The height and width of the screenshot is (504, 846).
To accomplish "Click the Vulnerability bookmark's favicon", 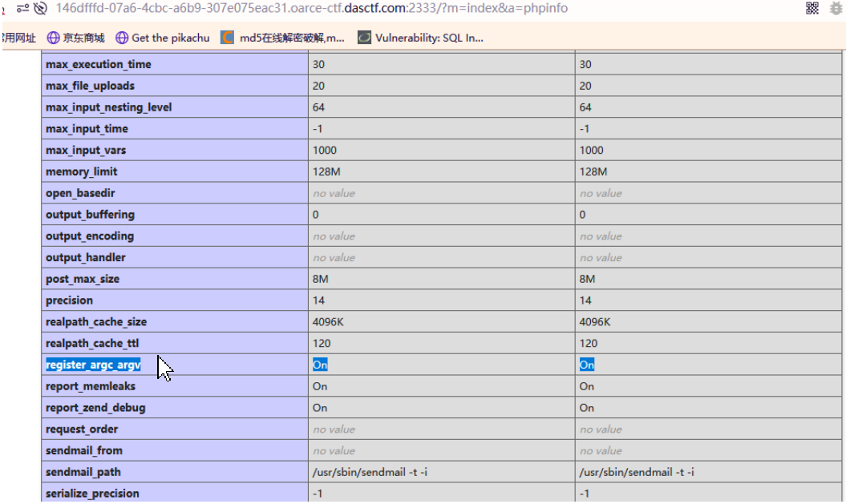I will 364,38.
